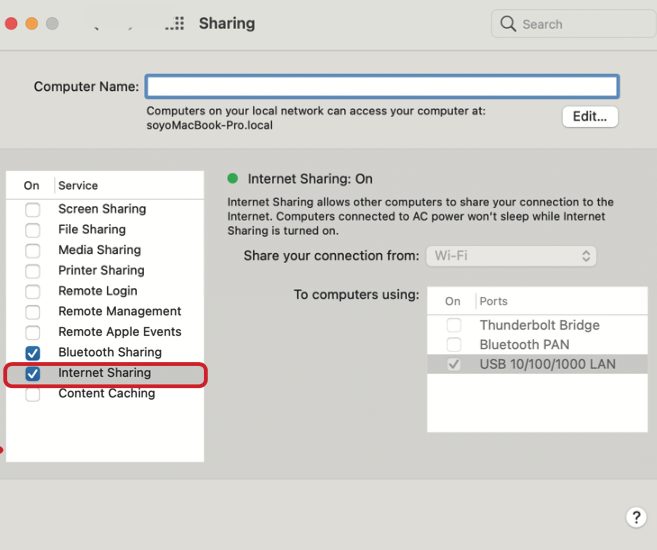Click the yellow minimize window button
Screen dimensions: 657x550
[x=32, y=23]
